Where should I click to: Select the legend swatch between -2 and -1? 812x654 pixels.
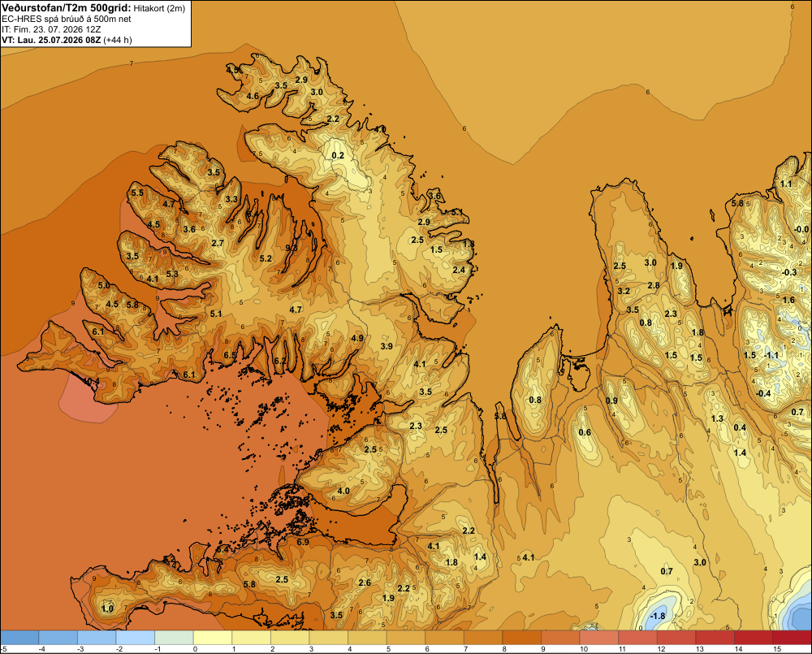point(135,638)
